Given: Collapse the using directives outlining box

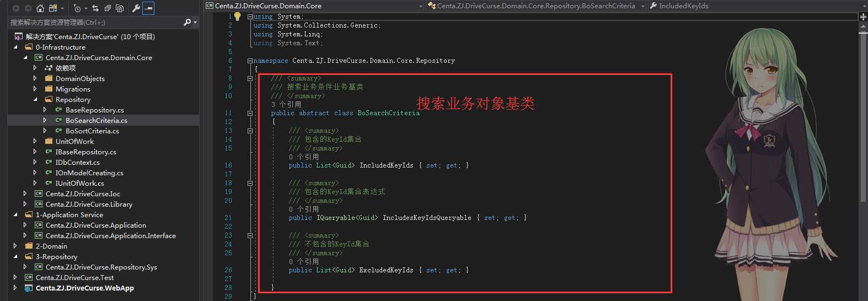Looking at the screenshot, I should coord(250,17).
